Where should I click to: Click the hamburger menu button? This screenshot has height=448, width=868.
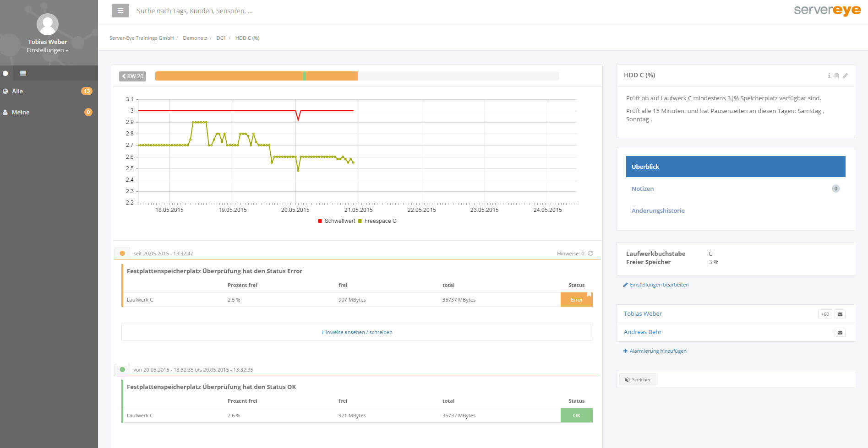pyautogui.click(x=120, y=11)
